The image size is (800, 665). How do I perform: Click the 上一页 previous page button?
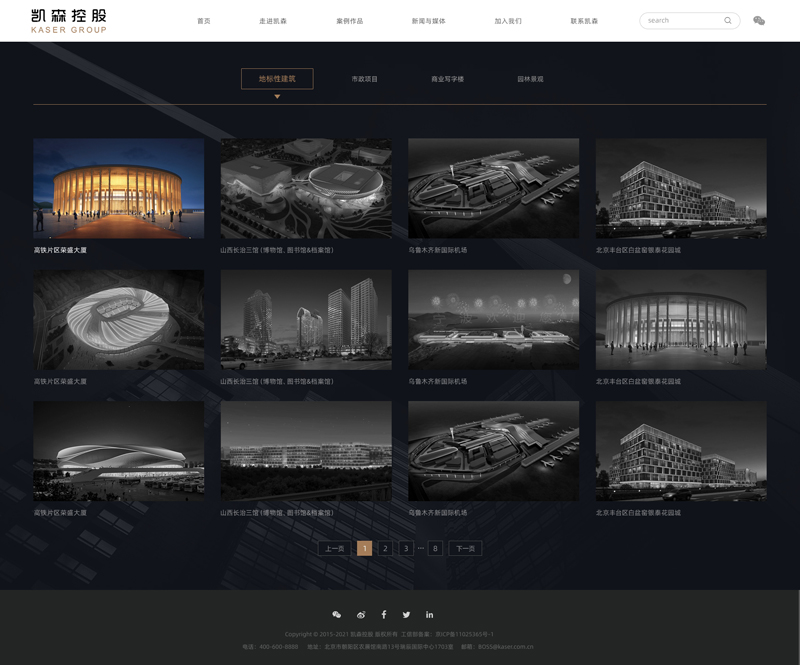[x=334, y=548]
